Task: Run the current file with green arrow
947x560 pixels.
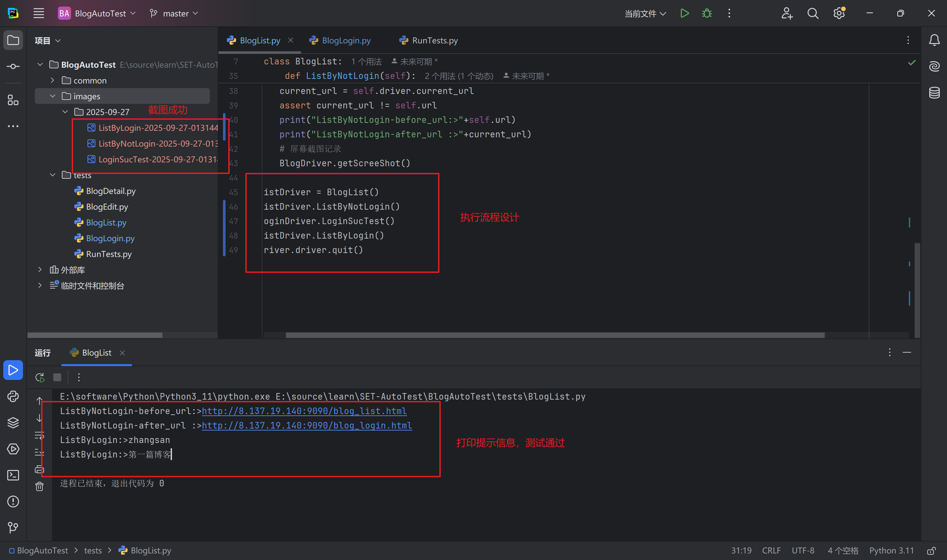Action: (684, 13)
